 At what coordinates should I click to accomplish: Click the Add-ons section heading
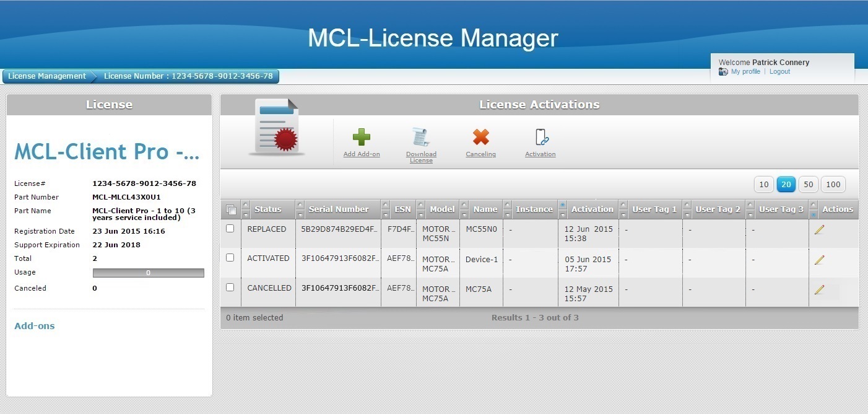pyautogui.click(x=35, y=326)
